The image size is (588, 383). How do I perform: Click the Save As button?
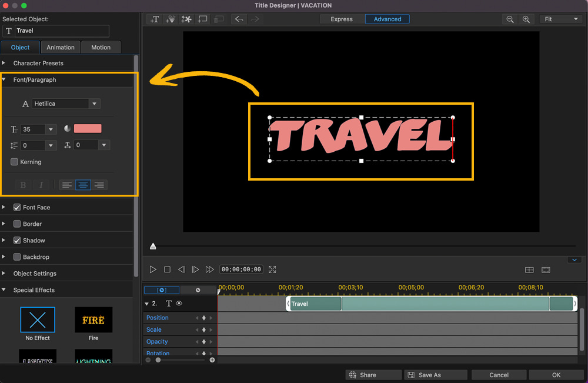pyautogui.click(x=435, y=375)
